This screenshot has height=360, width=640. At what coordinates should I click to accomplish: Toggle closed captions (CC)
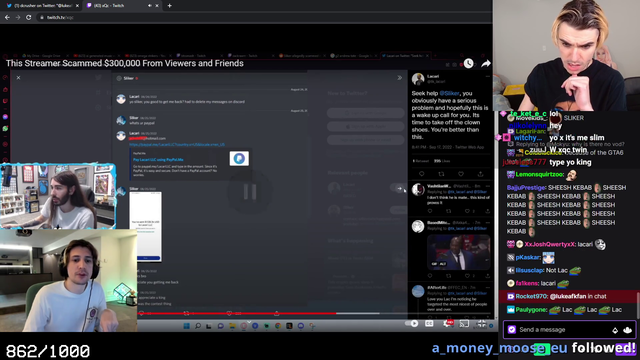pyautogui.click(x=429, y=324)
